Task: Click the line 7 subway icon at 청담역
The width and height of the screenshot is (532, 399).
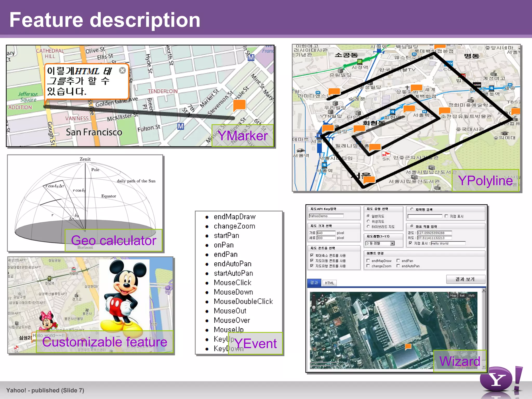Action: pos(49,278)
